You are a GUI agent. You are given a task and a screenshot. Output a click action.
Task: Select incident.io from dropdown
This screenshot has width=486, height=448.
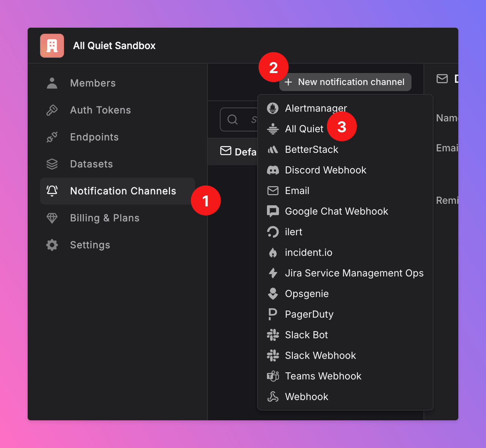pos(345,252)
